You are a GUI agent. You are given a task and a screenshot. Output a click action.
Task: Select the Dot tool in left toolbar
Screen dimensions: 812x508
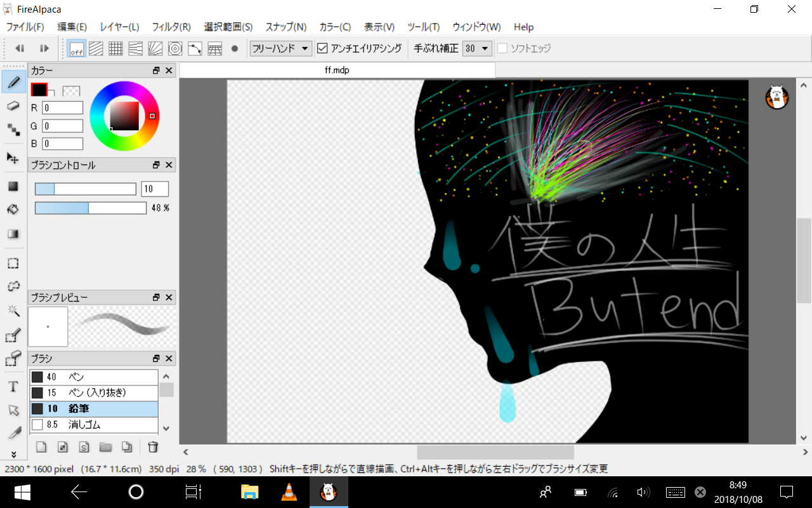(x=13, y=130)
